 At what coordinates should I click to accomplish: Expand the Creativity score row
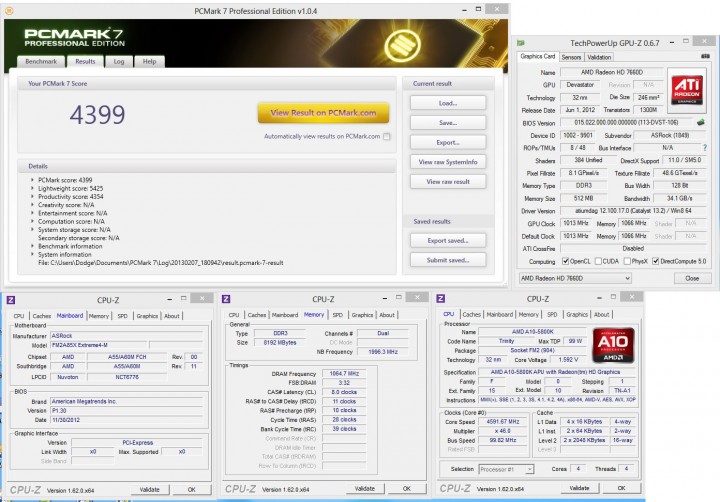pyautogui.click(x=32, y=205)
